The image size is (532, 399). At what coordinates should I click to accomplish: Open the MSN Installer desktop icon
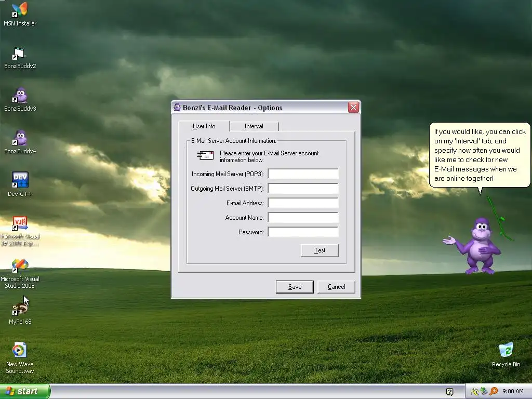pyautogui.click(x=20, y=14)
